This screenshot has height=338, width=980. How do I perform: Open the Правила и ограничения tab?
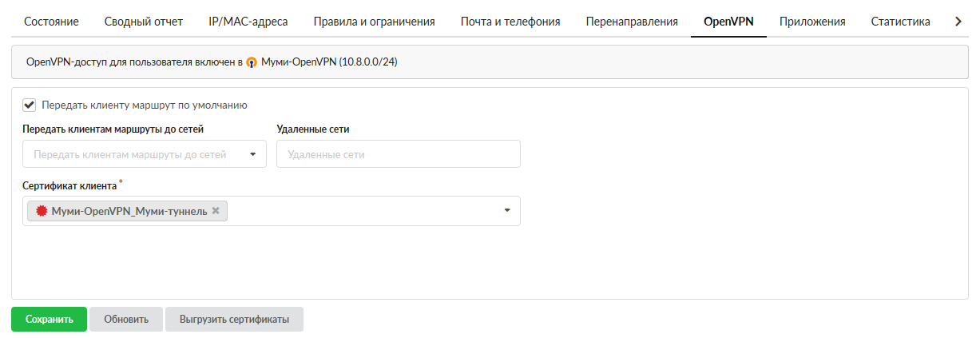pos(374,22)
